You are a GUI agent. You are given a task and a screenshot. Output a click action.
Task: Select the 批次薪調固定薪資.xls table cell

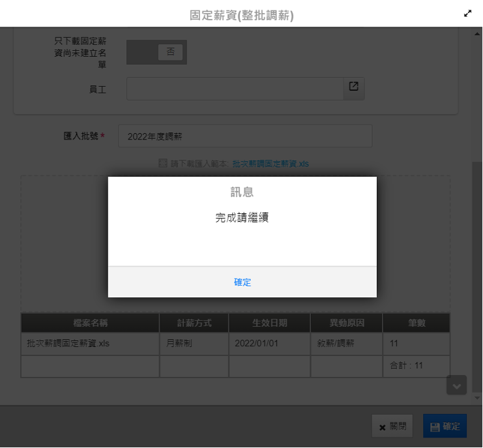pyautogui.click(x=90, y=344)
